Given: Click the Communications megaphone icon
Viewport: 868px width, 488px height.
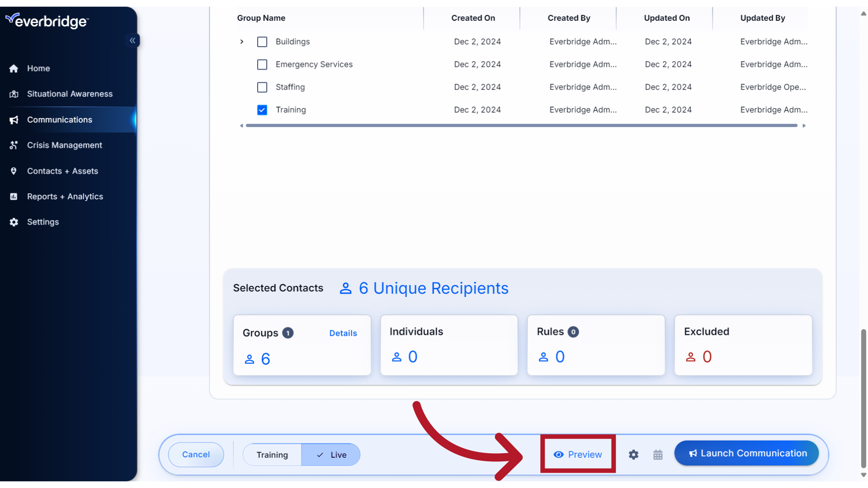Looking at the screenshot, I should pos(14,120).
